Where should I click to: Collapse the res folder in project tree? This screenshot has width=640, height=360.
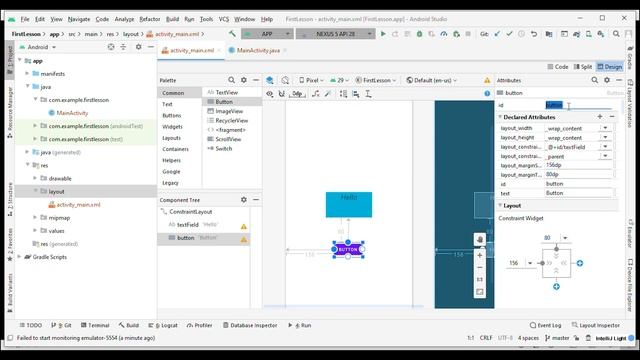click(27, 165)
